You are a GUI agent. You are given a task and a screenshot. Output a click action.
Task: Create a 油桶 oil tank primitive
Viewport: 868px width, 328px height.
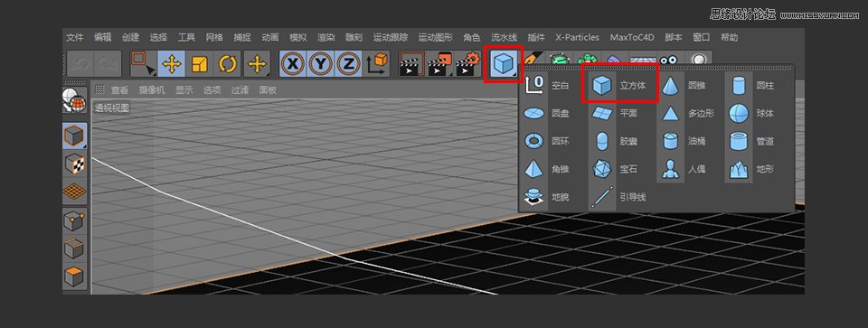pos(685,141)
